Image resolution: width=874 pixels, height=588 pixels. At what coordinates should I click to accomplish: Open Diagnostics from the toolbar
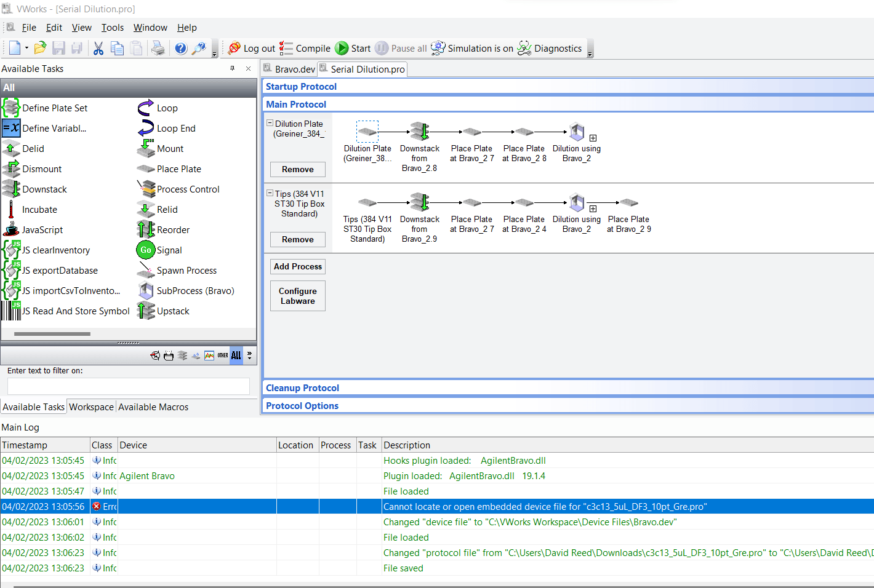(550, 48)
